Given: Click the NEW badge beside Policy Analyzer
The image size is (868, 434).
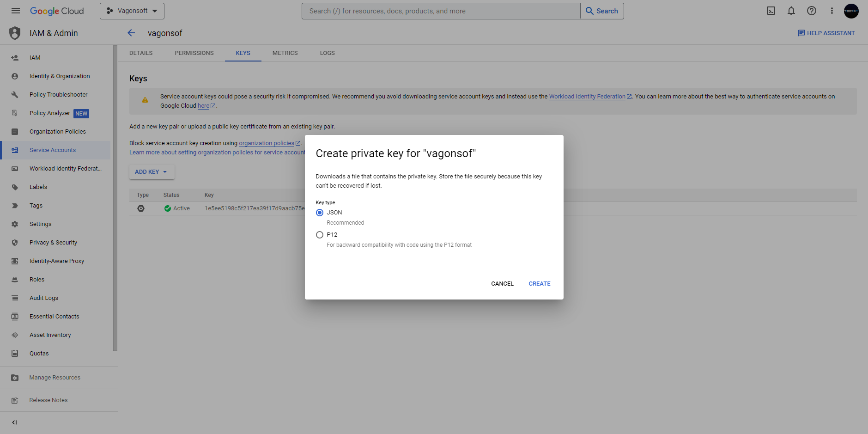Looking at the screenshot, I should tap(81, 114).
